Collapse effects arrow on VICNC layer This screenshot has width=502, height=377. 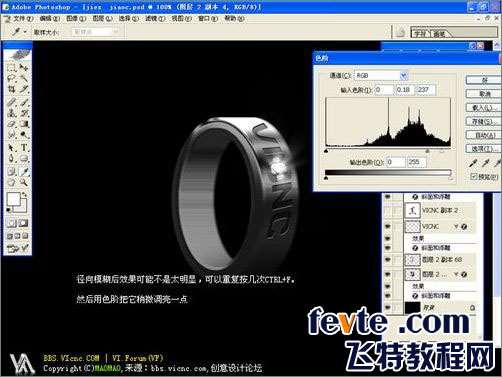[456, 227]
